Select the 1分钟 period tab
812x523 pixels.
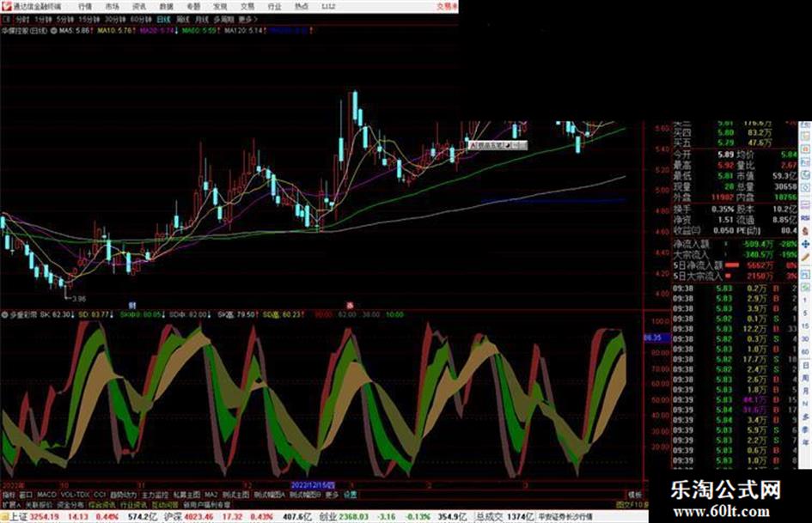tap(43, 20)
